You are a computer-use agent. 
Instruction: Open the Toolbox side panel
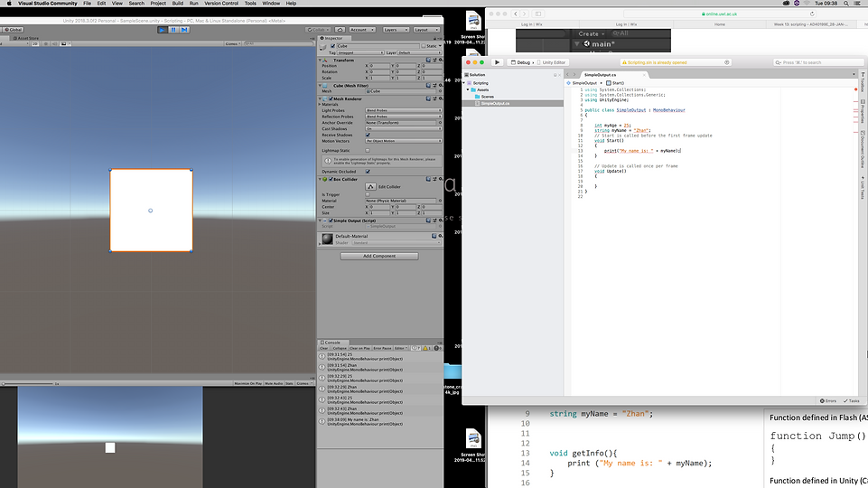tap(863, 83)
